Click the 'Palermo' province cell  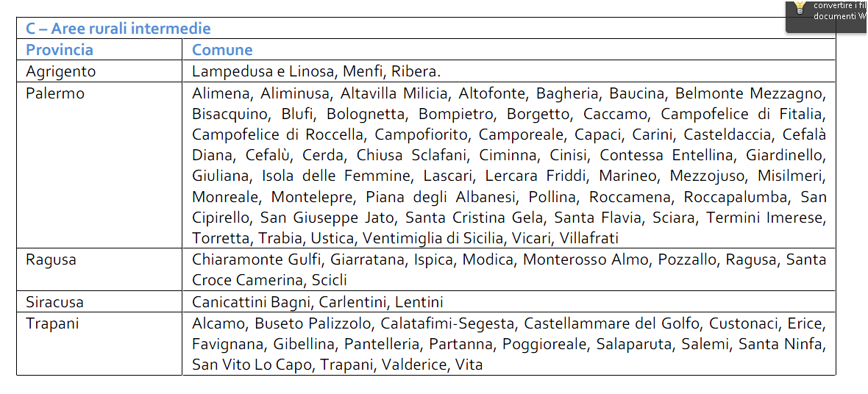(99, 165)
